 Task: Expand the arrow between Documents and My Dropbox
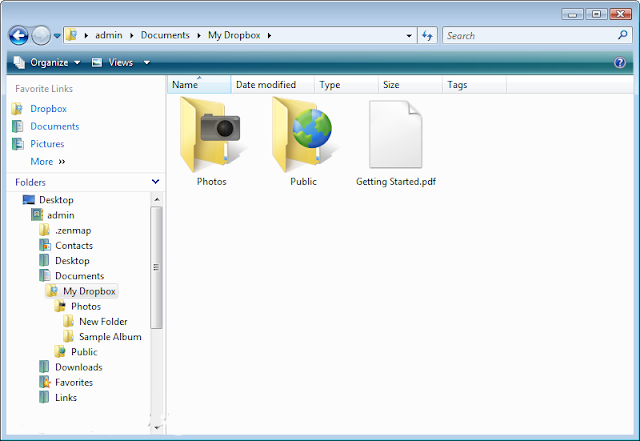coord(199,36)
